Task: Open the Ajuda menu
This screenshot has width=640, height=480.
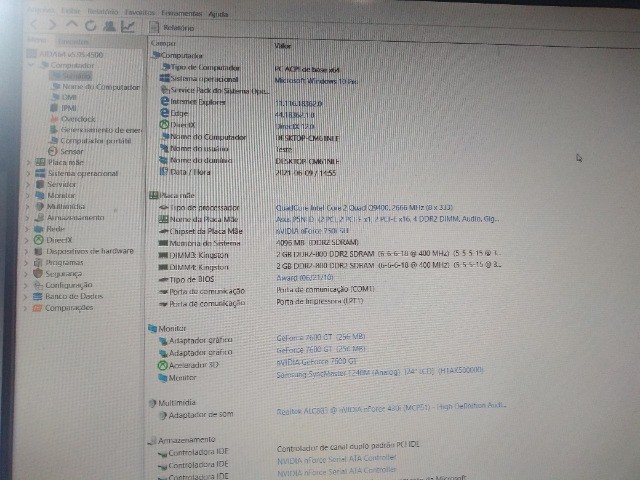Action: 218,14
